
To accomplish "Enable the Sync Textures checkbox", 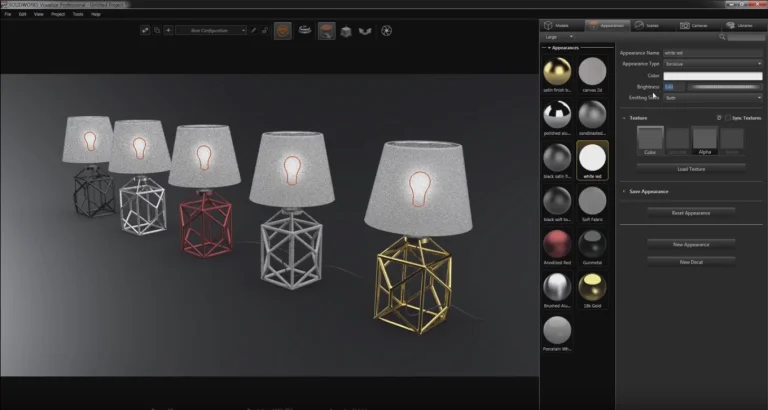I will pos(728,118).
